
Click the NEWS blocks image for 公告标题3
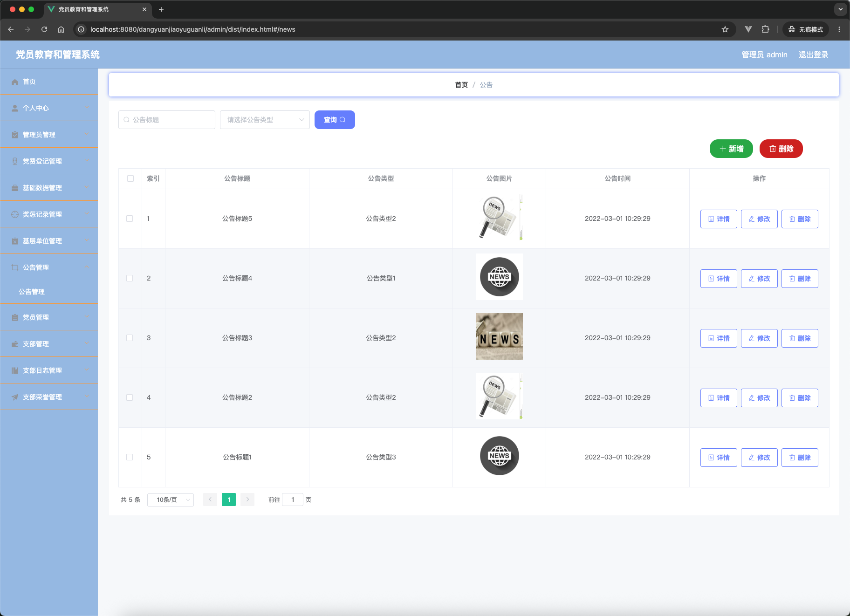click(500, 336)
